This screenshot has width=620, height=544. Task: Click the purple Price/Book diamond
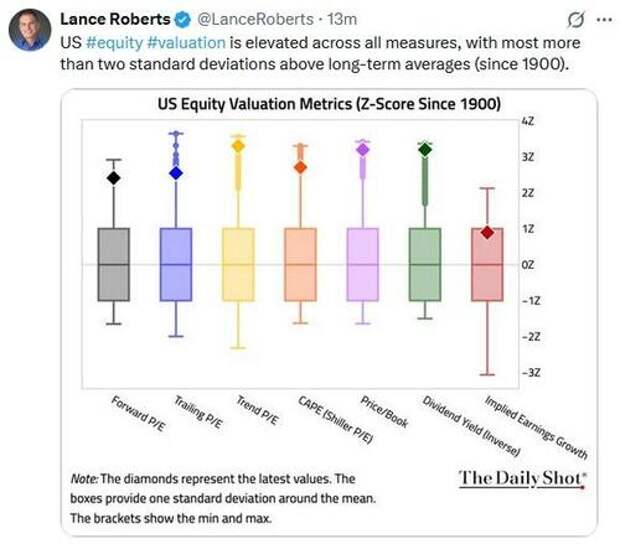point(362,149)
